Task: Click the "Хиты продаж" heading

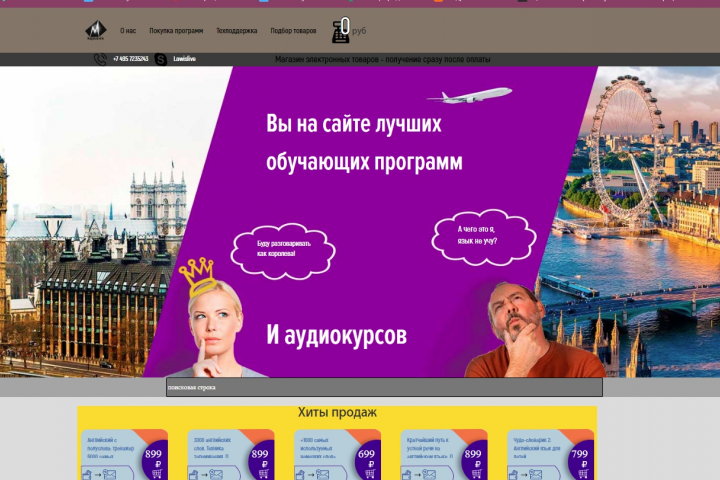Action: click(x=337, y=412)
